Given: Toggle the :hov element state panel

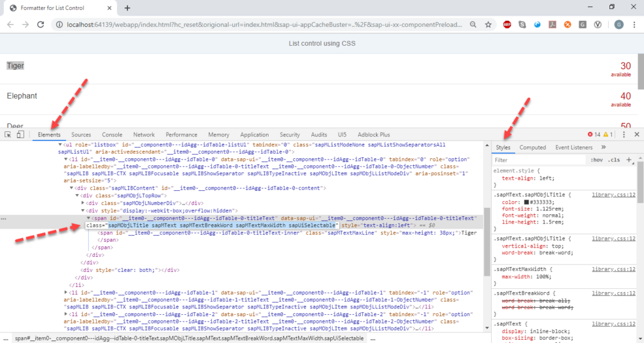Looking at the screenshot, I should pyautogui.click(x=596, y=160).
